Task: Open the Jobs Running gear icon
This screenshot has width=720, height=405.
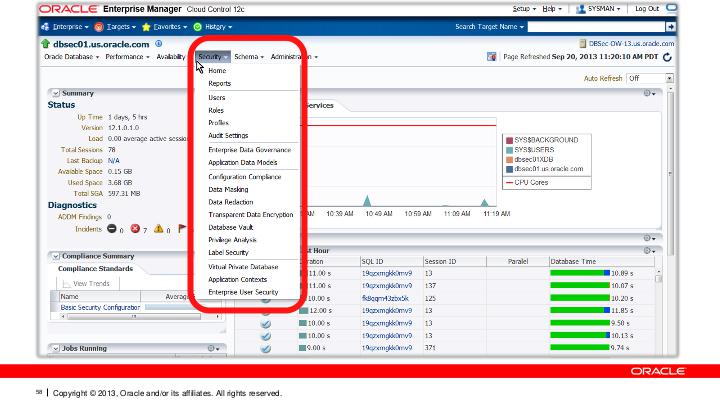Action: click(x=213, y=349)
